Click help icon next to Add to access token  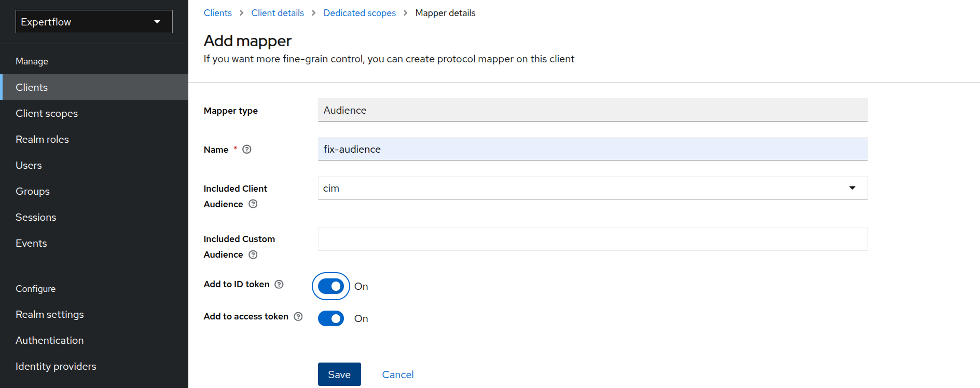(298, 316)
